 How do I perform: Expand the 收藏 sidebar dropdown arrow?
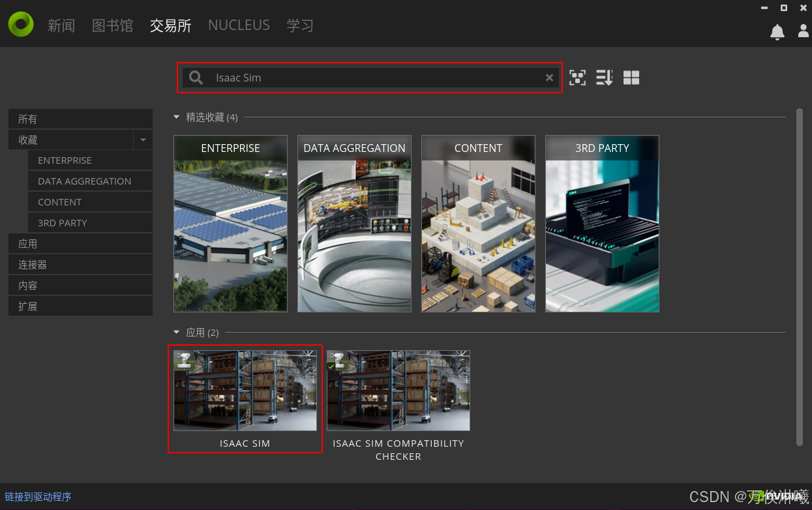(x=143, y=140)
